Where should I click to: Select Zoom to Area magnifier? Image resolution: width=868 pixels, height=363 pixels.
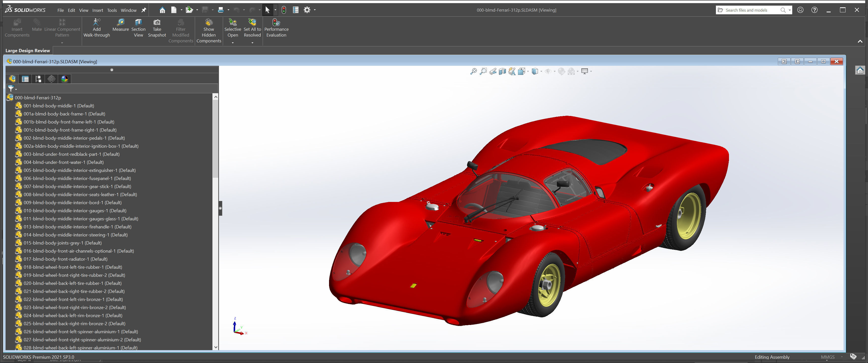pyautogui.click(x=483, y=71)
